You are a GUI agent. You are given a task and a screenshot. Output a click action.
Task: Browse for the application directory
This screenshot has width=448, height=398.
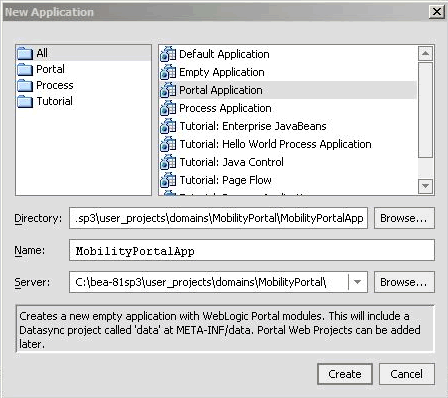tap(404, 218)
